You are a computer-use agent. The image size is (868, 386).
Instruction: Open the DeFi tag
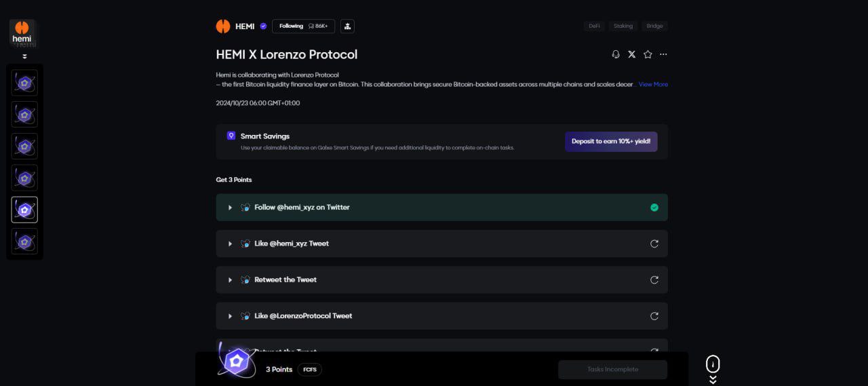point(594,26)
